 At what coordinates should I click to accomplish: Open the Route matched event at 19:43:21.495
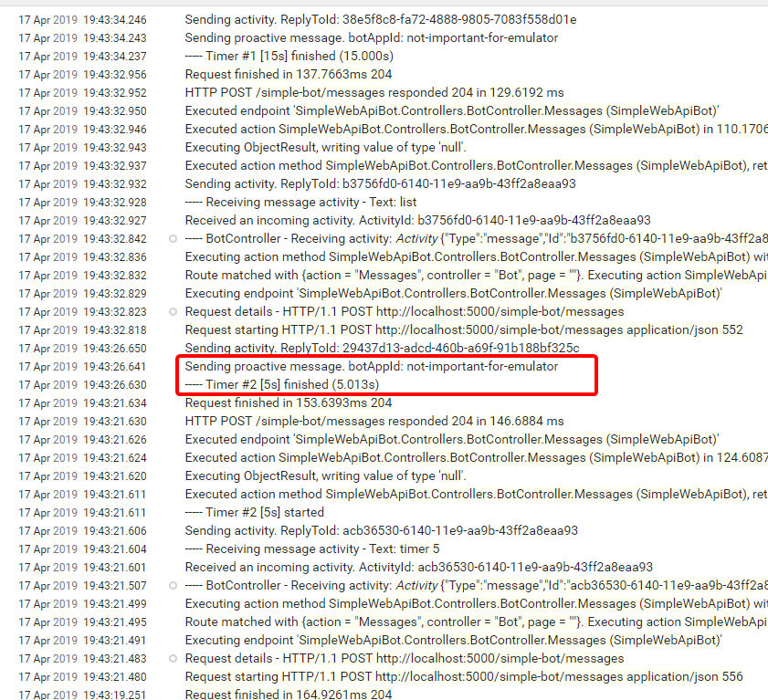coord(476,622)
